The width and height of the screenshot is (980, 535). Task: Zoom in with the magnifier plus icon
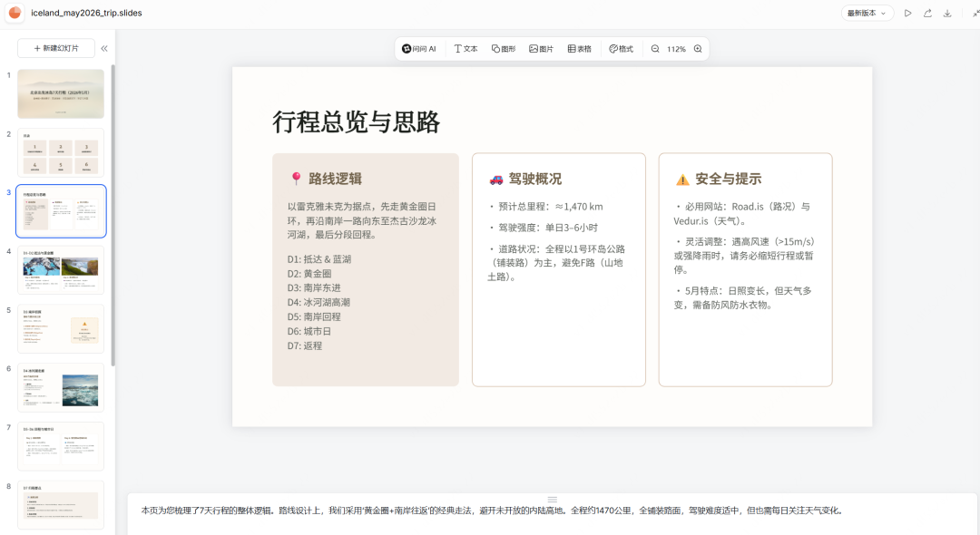pyautogui.click(x=696, y=48)
